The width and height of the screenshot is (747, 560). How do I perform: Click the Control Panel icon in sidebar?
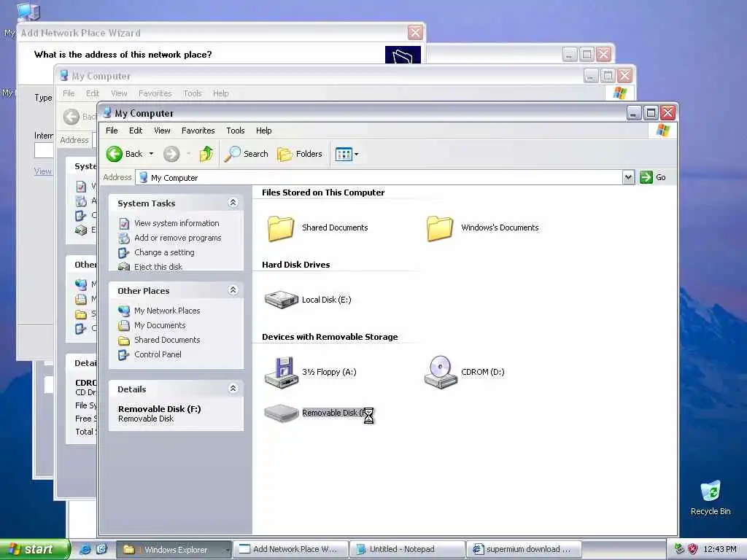pyautogui.click(x=124, y=355)
